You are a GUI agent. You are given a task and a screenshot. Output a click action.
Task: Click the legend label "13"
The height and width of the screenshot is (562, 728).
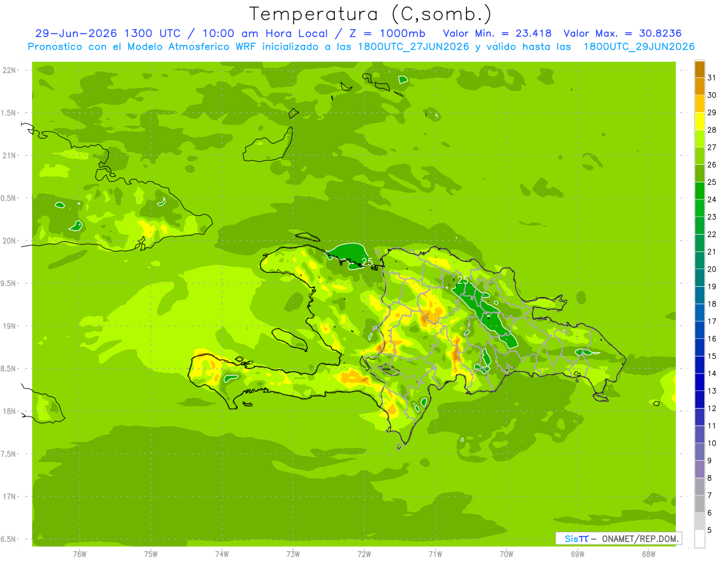click(x=712, y=391)
